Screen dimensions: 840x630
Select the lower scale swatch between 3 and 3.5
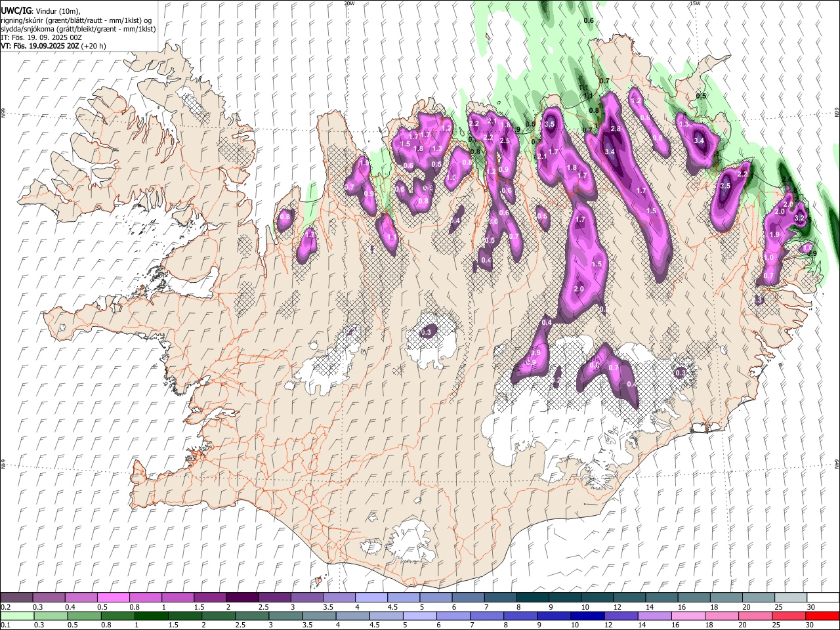(285, 616)
